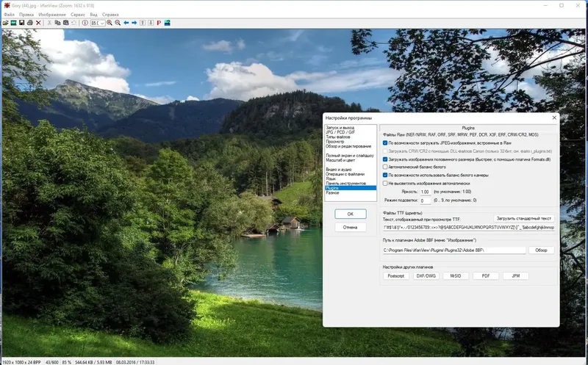588x365 pixels.
Task: Click the Print icon in toolbar
Action: [30, 23]
